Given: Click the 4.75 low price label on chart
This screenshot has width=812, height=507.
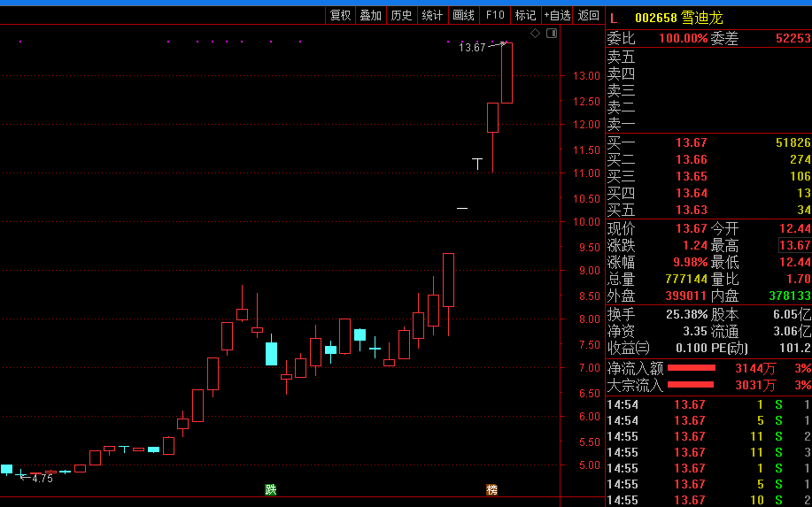Looking at the screenshot, I should 42,479.
